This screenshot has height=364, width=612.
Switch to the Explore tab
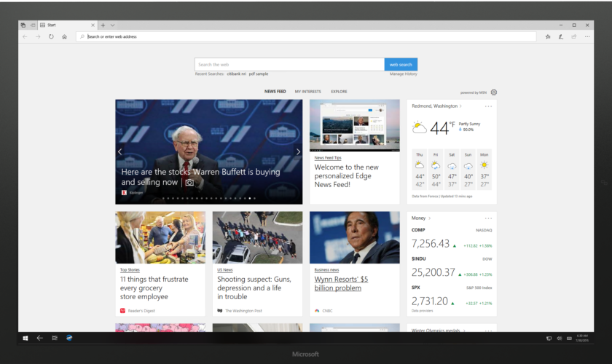[x=339, y=92]
